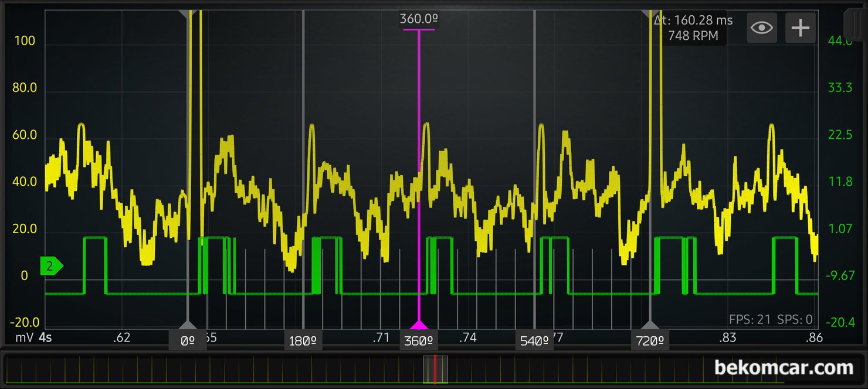Tap the Δt 160.28 ms RPM readout
Image resolution: width=868 pixels, height=389 pixels.
pos(693,28)
